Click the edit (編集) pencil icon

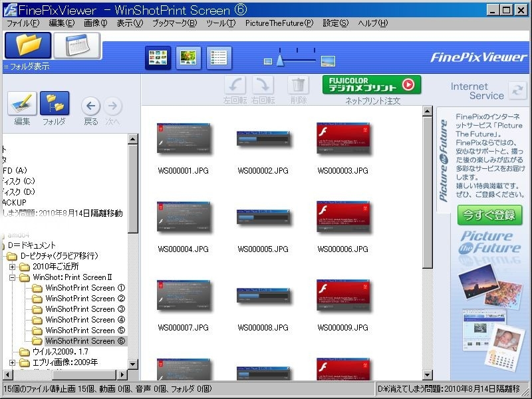click(22, 104)
